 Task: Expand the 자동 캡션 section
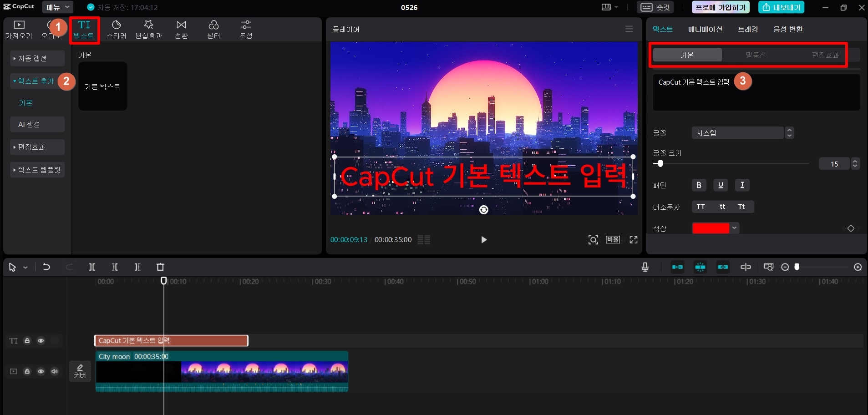point(37,58)
